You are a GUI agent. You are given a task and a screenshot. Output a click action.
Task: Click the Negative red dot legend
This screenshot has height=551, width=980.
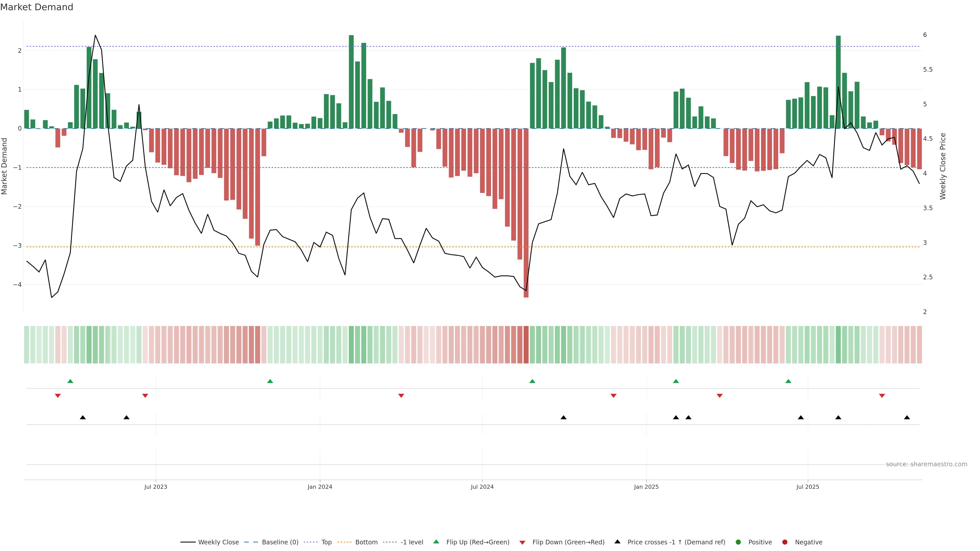click(x=785, y=542)
